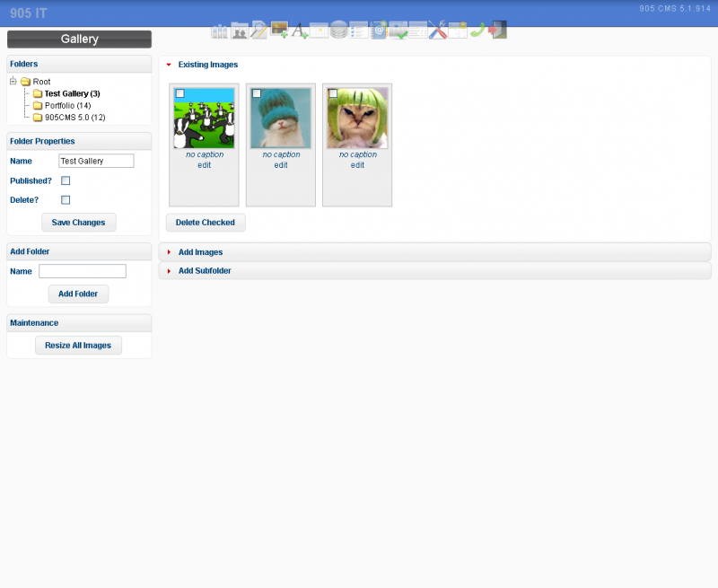
Task: Click 'no caption' under the blue-hat kitten
Action: [281, 154]
